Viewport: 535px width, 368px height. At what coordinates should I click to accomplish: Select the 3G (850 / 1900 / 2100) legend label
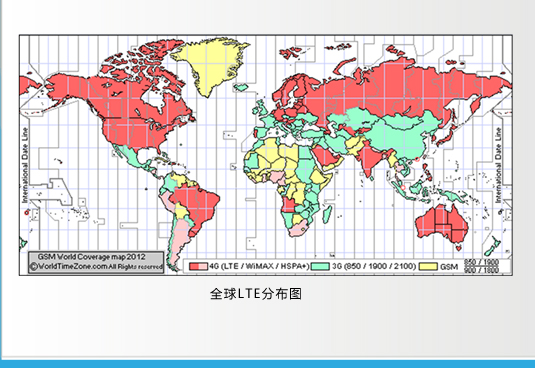tap(374, 266)
